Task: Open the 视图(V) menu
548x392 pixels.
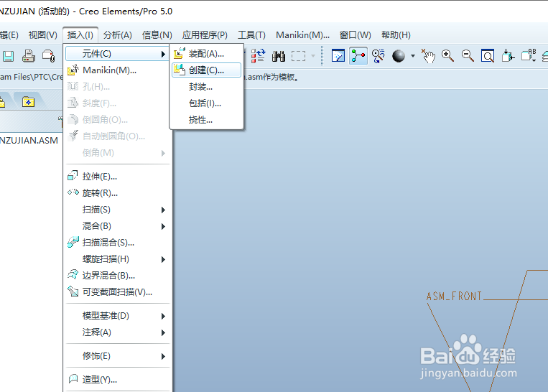Action: tap(42, 35)
